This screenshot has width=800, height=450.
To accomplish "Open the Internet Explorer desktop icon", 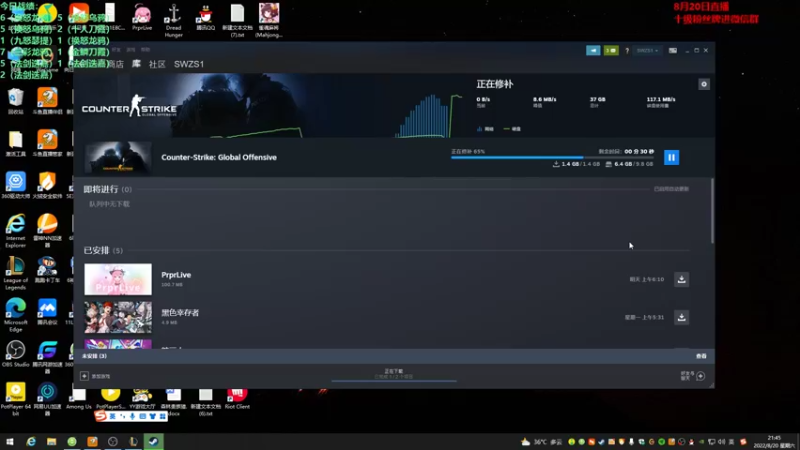I will click(16, 231).
